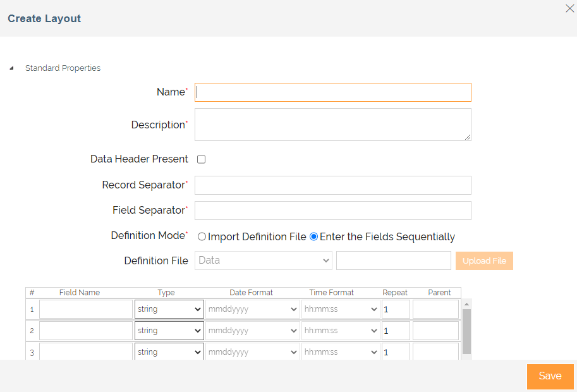This screenshot has width=577, height=392.
Task: Click the Upload File button
Action: point(484,260)
